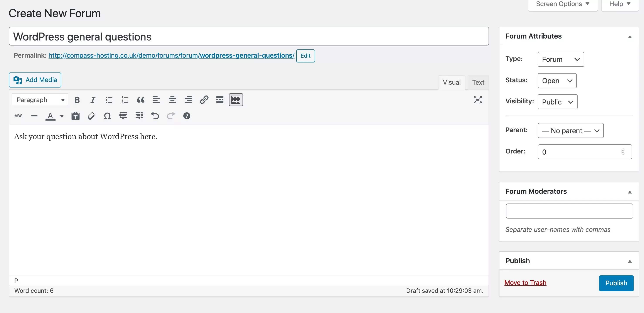This screenshot has width=644, height=313.
Task: Click the Add Media button
Action: [x=35, y=80]
